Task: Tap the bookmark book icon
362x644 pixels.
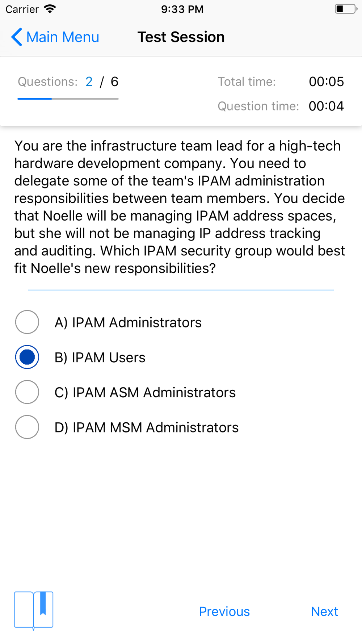Action: tap(34, 610)
